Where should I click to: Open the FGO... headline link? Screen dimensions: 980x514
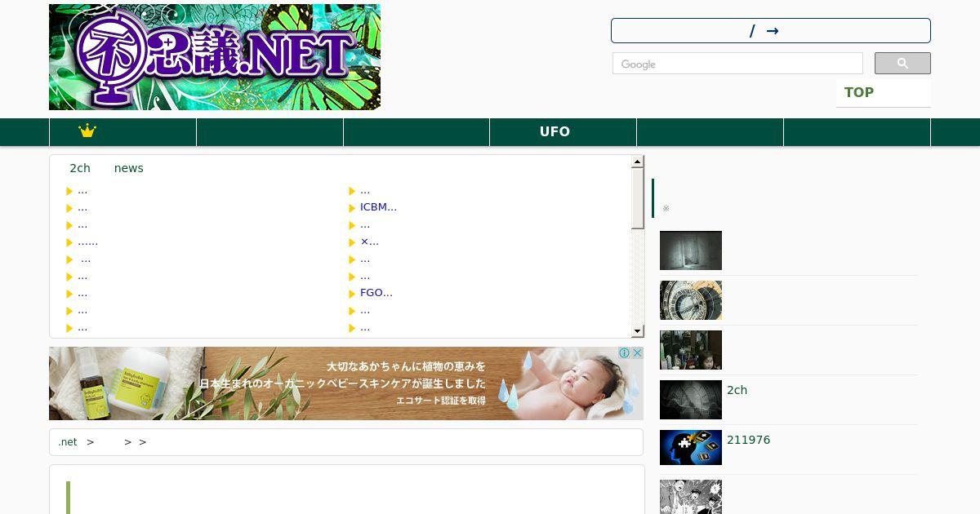click(x=376, y=293)
